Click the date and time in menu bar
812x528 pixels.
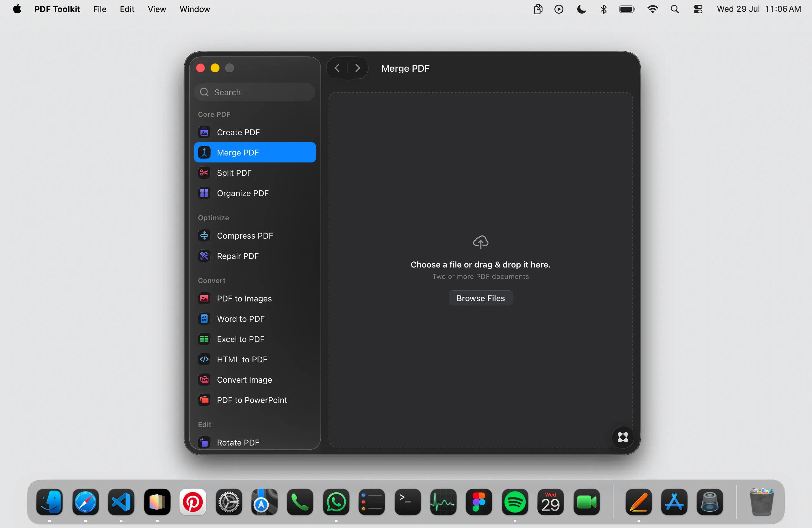pos(758,9)
